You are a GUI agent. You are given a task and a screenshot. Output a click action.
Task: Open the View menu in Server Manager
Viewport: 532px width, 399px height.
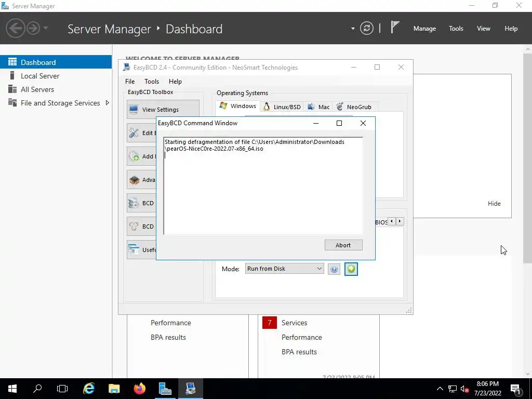point(484,29)
